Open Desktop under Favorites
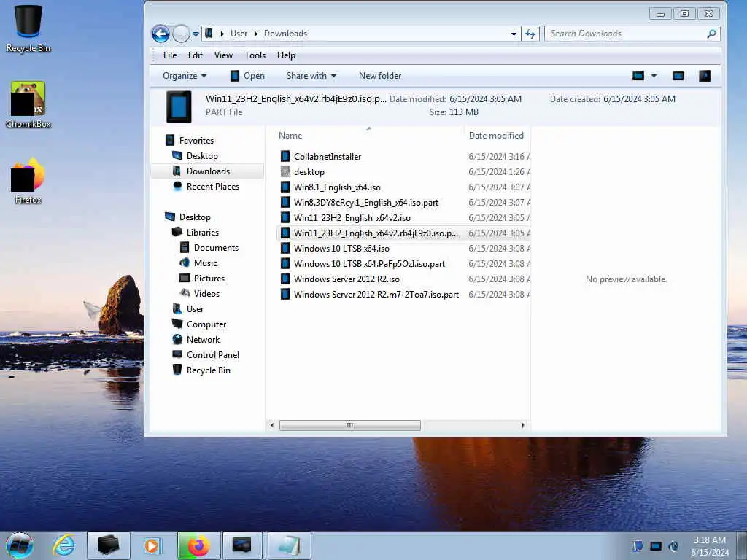The image size is (747, 560). pos(201,156)
